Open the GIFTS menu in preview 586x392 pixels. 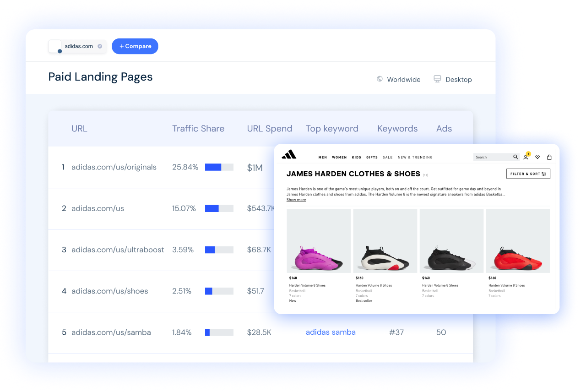(372, 157)
